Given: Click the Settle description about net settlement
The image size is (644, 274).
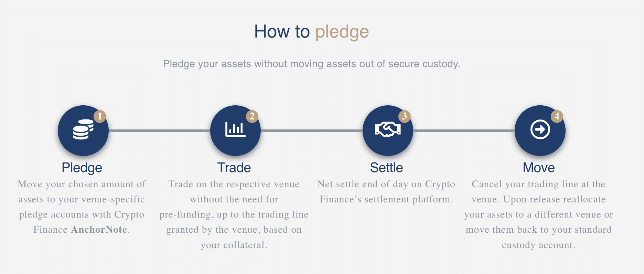Looking at the screenshot, I should tap(386, 192).
